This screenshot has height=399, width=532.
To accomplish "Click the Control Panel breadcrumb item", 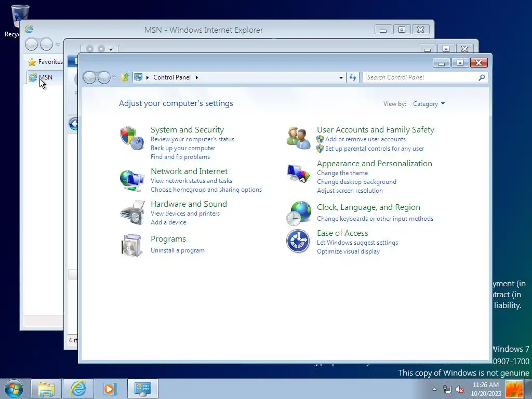I will (172, 77).
